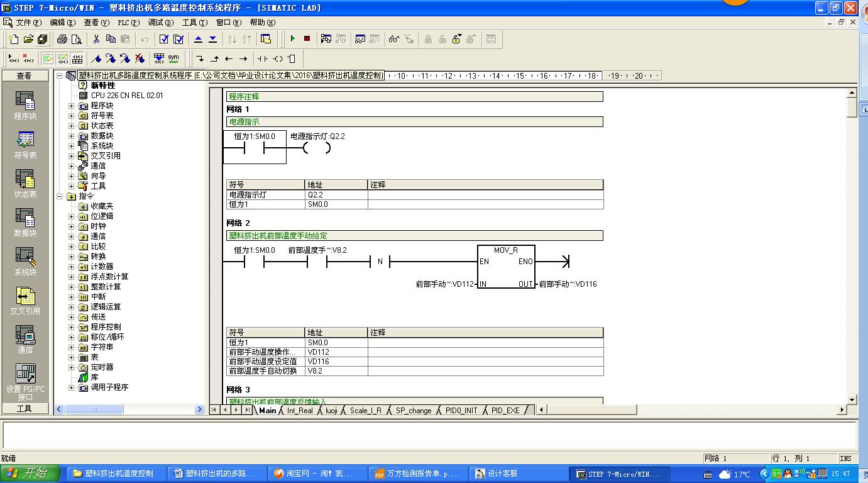Click the 工具 bar button at bottom
Screen dimensions: 868x483
25,409
